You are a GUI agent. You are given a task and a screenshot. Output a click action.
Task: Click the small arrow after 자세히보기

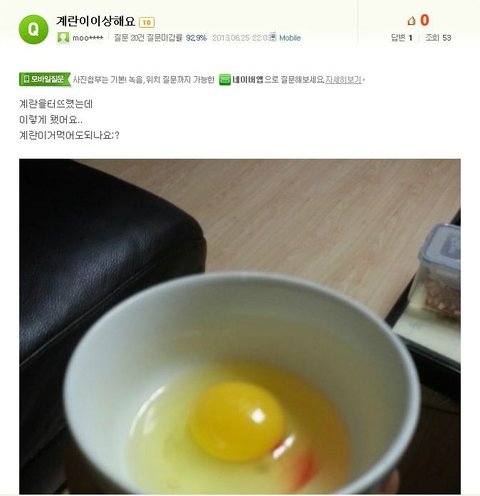coord(364,80)
